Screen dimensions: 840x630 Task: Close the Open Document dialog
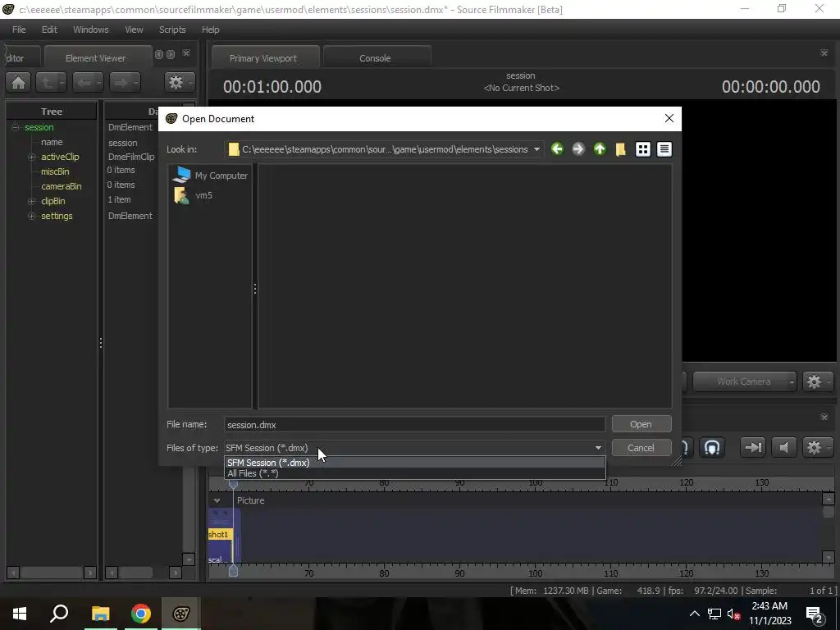point(669,118)
